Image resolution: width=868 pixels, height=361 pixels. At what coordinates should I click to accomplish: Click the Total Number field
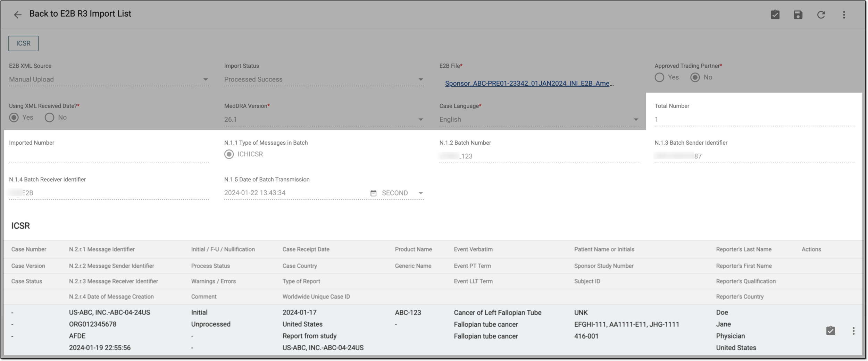pos(754,120)
